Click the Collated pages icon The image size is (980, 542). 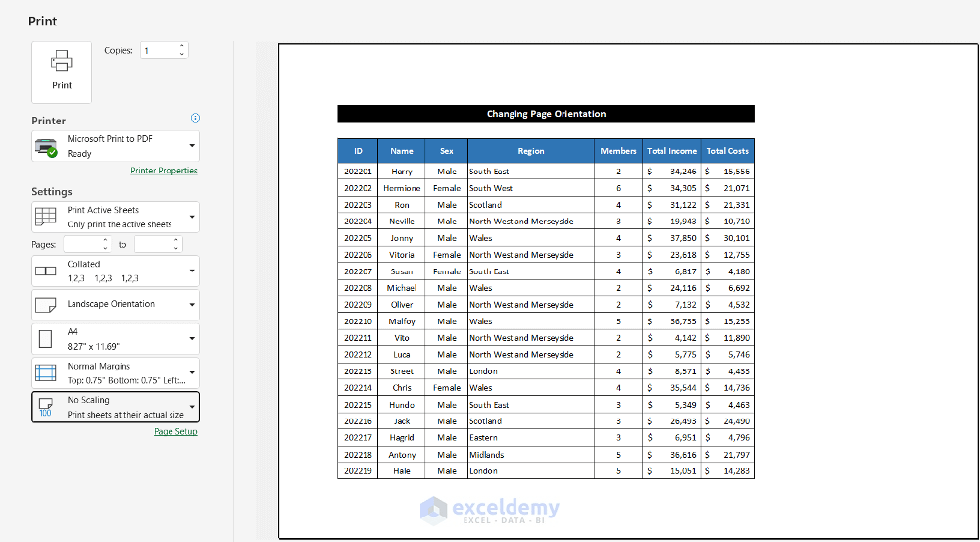point(46,271)
